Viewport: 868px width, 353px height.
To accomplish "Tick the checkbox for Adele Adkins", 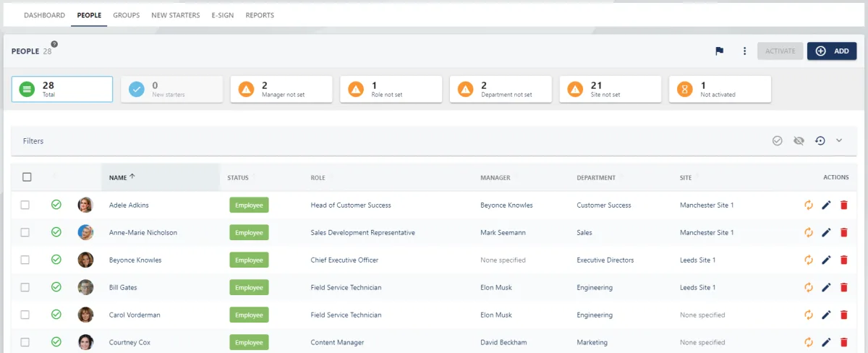I will click(25, 205).
